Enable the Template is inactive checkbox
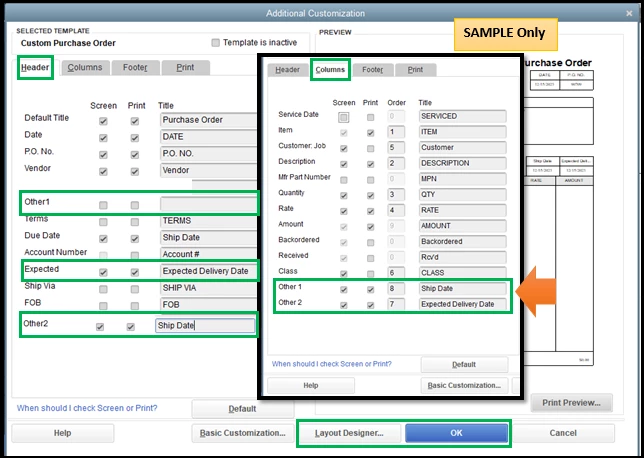 click(215, 43)
